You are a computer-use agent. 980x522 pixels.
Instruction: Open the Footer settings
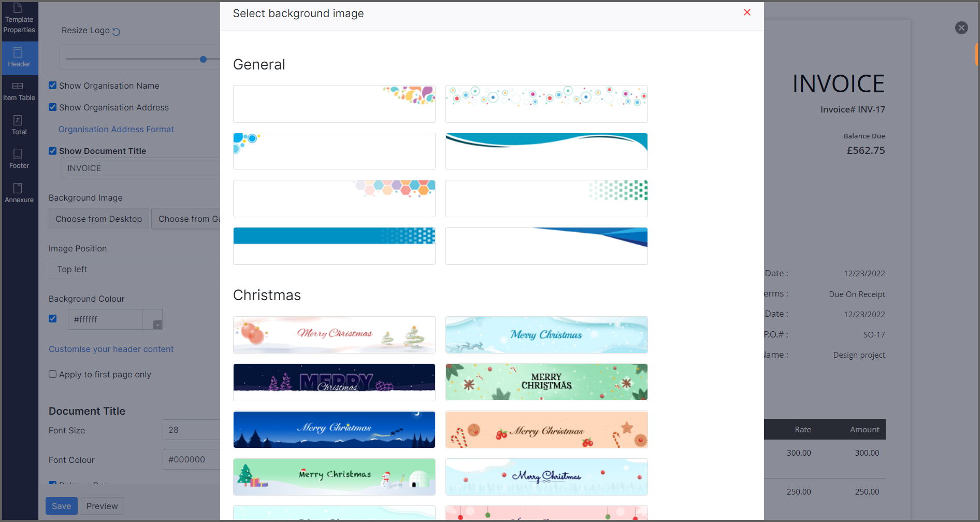(x=19, y=159)
